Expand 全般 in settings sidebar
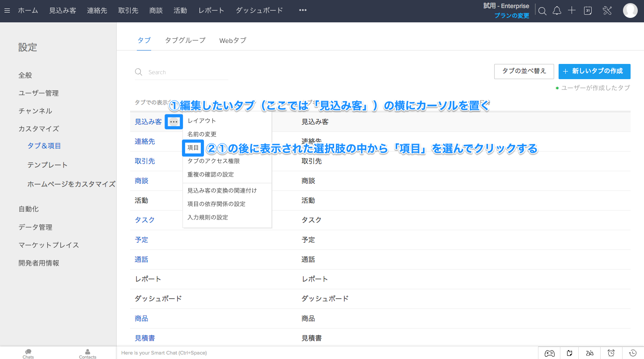This screenshot has width=644, height=359. [25, 75]
